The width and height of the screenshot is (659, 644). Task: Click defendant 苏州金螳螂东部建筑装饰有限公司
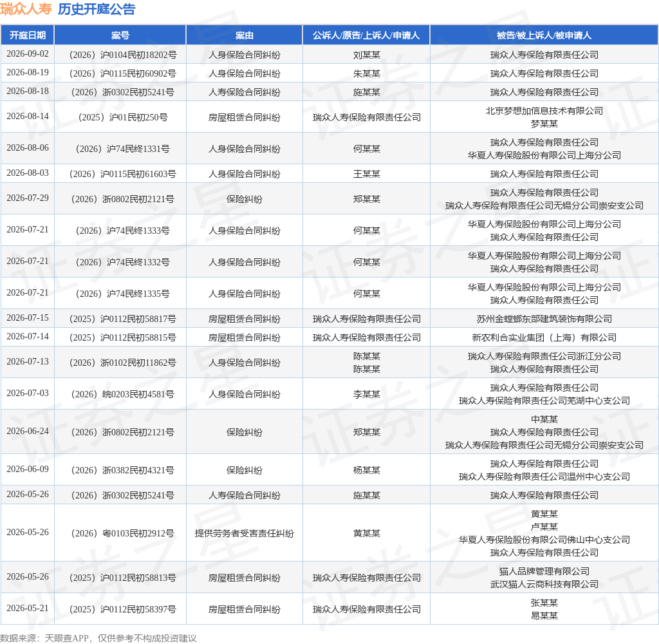point(544,319)
